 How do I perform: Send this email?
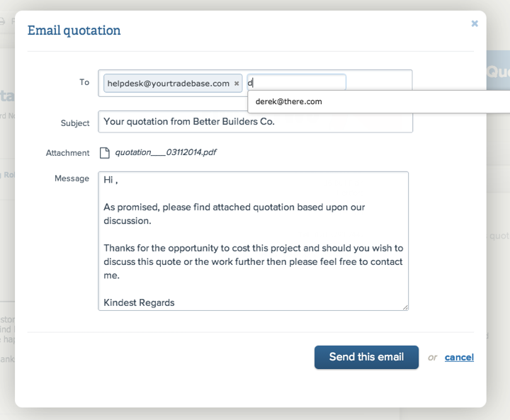click(x=366, y=357)
